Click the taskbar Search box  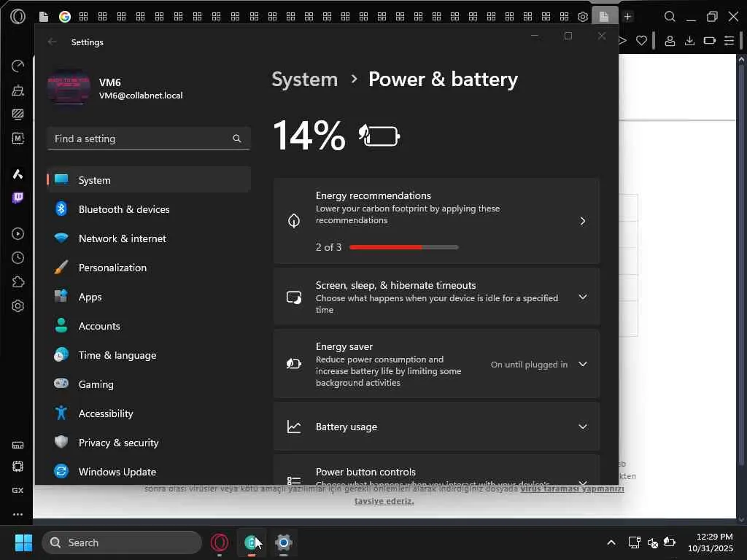tap(122, 542)
